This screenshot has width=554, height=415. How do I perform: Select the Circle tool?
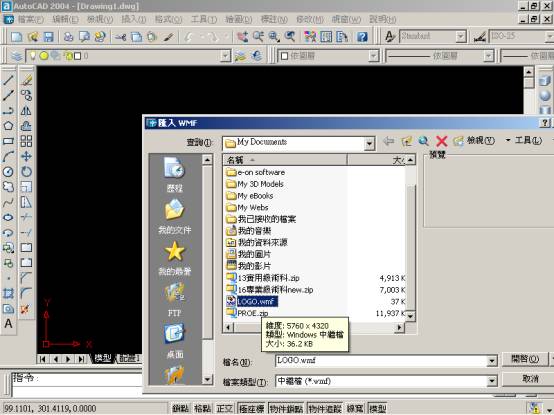coord(8,172)
